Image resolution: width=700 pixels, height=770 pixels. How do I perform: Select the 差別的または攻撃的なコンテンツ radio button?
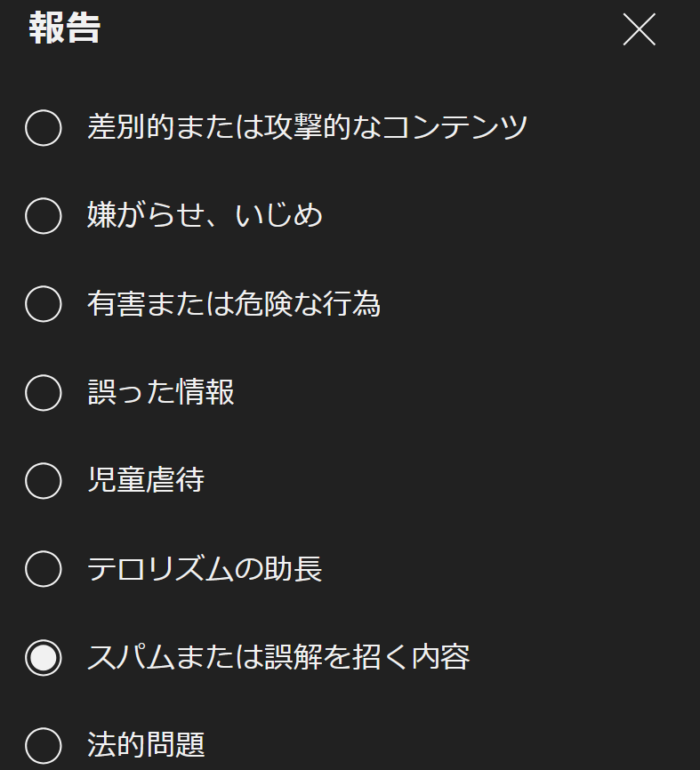coord(44,127)
